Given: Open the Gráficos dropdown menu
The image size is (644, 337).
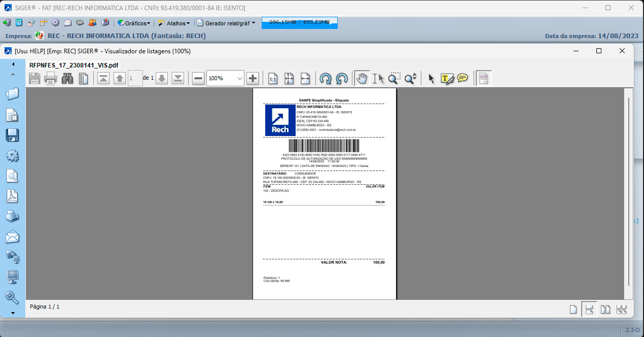Looking at the screenshot, I should pyautogui.click(x=134, y=23).
